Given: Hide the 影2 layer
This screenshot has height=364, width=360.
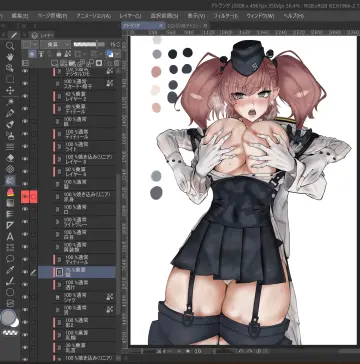Looking at the screenshot, I should click(25, 322).
